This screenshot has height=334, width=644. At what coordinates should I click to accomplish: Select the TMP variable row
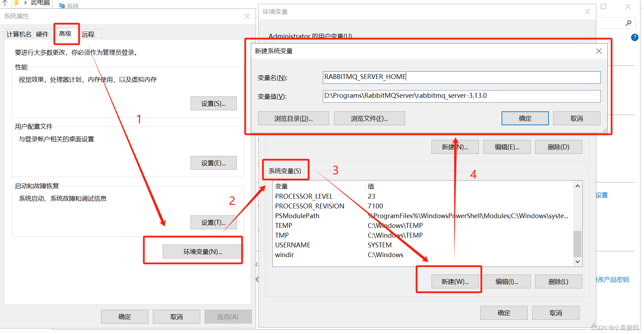(x=423, y=235)
